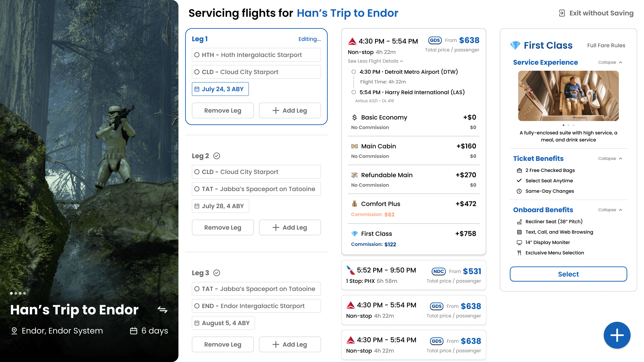Click the calendar icon in Leg 1 date
The height and width of the screenshot is (362, 644).
coord(197,89)
